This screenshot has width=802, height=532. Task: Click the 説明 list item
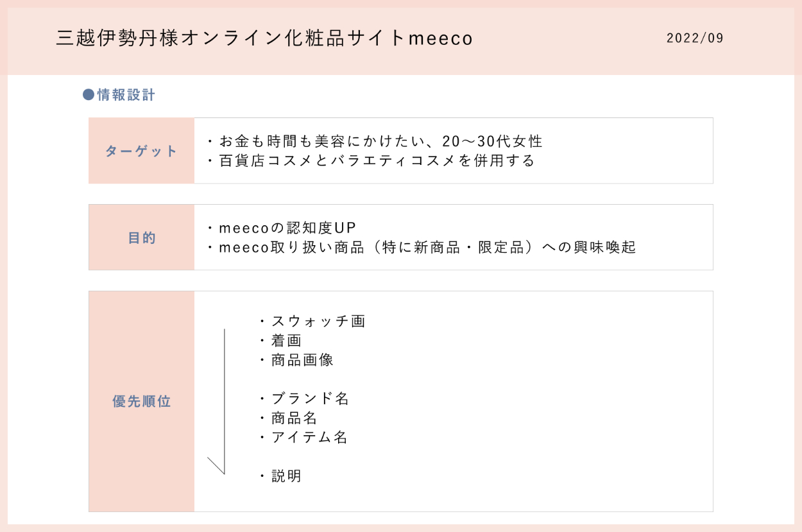point(286,476)
